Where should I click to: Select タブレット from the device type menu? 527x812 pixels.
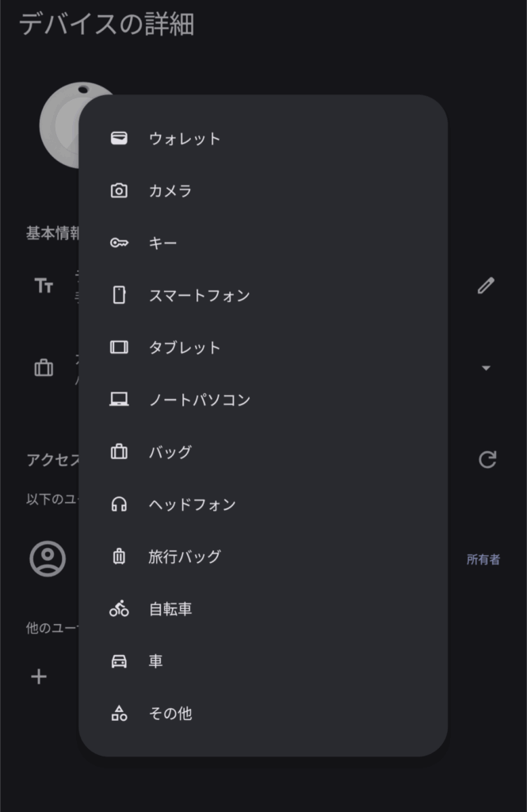pos(185,348)
